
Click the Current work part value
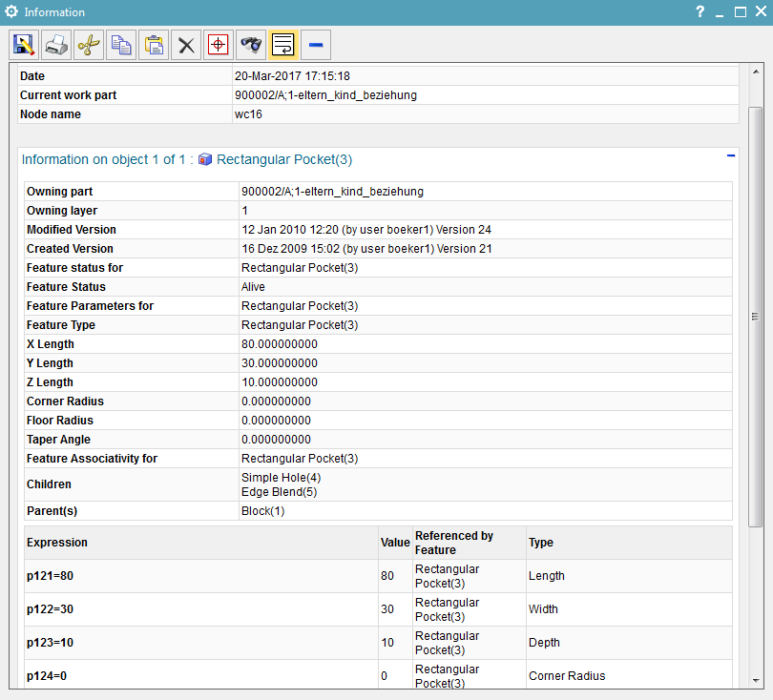click(325, 95)
